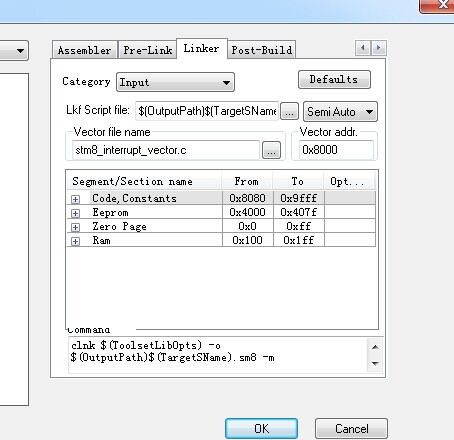Open the Semi Auto mode dropdown
Screen dimensions: 454x440
tap(340, 112)
